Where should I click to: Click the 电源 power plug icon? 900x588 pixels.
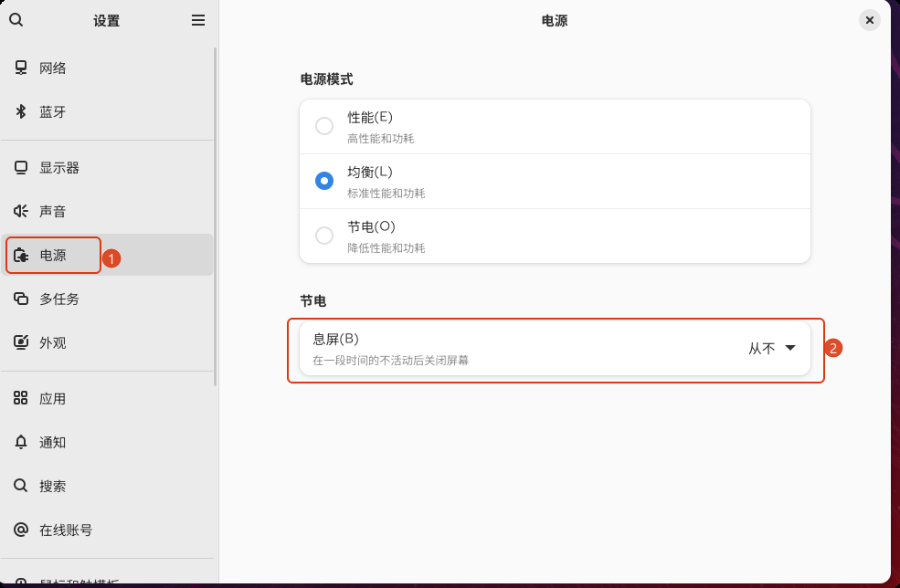pyautogui.click(x=21, y=255)
